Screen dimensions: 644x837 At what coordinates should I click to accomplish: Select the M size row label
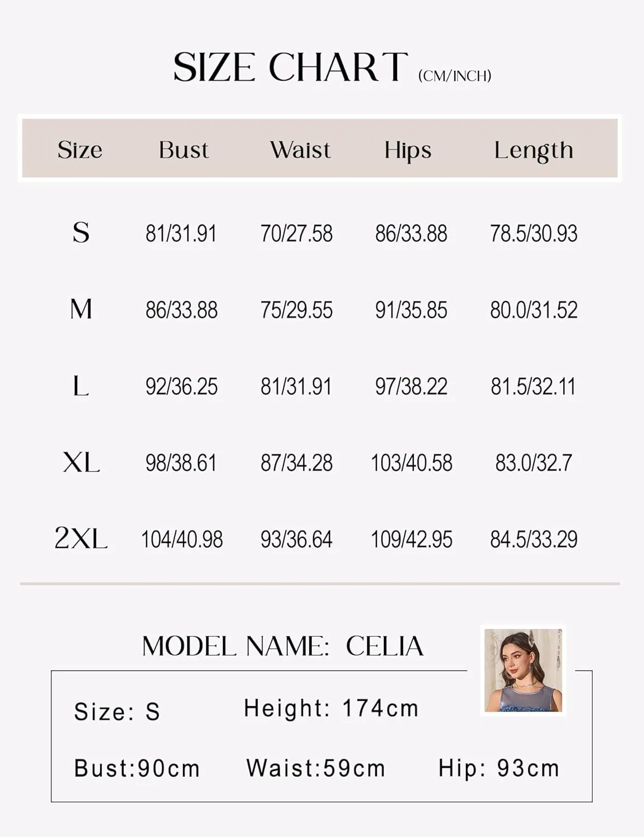(81, 309)
